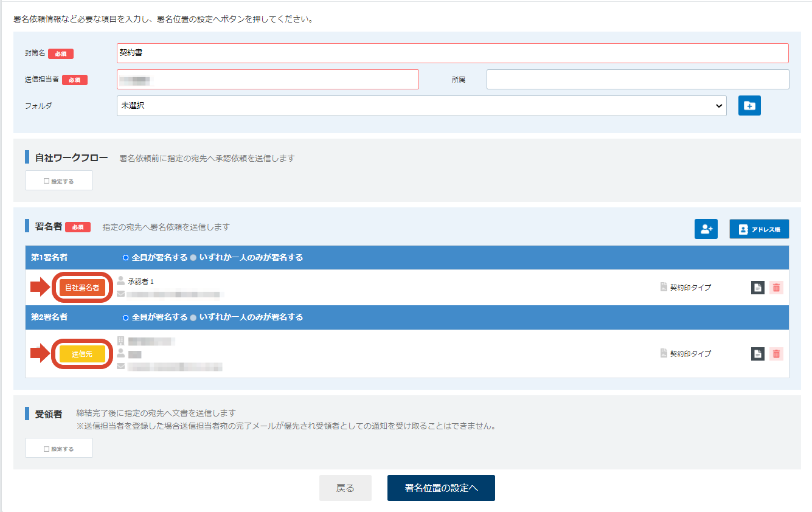Viewport: 812px width, 512px height.
Task: Click document icon in 送信先 row
Action: pos(757,354)
